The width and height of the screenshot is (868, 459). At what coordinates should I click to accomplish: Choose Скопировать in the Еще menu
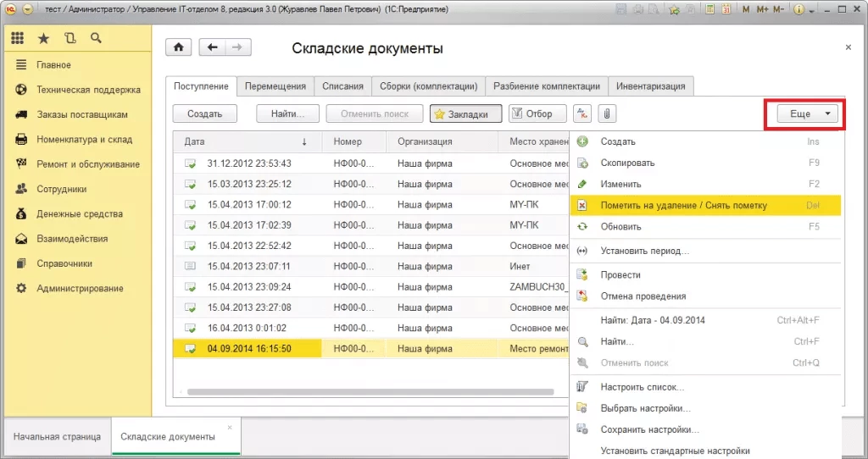pyautogui.click(x=706, y=163)
